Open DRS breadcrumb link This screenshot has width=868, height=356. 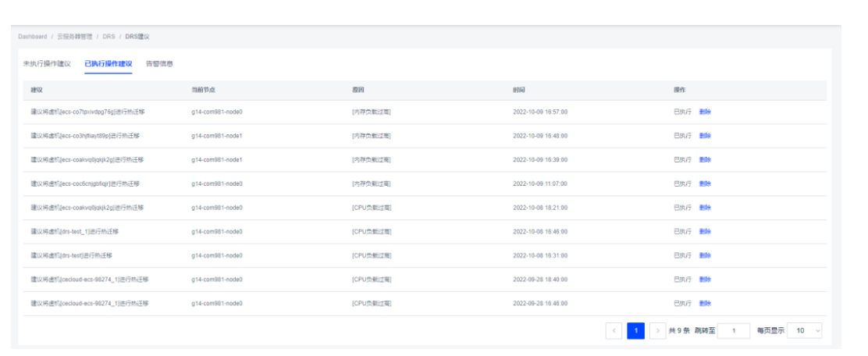pyautogui.click(x=109, y=37)
